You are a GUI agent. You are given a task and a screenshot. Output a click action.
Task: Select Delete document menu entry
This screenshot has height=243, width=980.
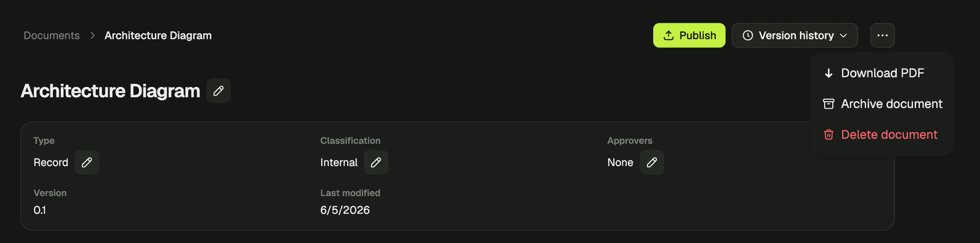[x=882, y=135]
